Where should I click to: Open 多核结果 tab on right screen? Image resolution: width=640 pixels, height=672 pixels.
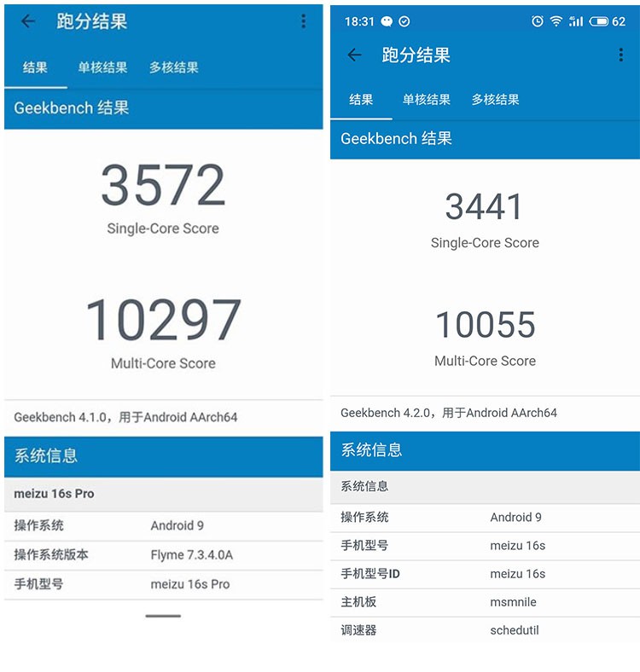(x=496, y=100)
